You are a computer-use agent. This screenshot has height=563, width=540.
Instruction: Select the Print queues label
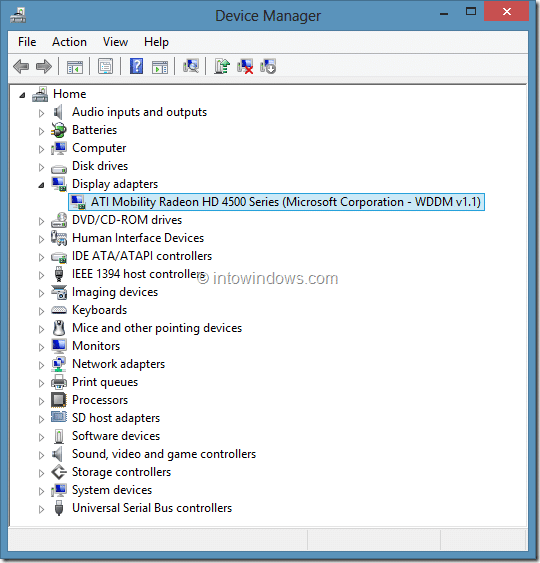pos(105,382)
